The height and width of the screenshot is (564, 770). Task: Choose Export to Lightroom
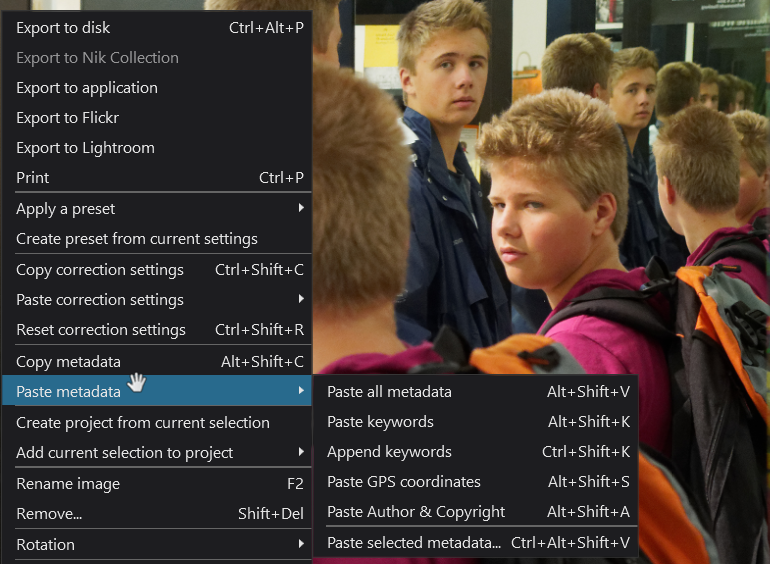click(157, 148)
